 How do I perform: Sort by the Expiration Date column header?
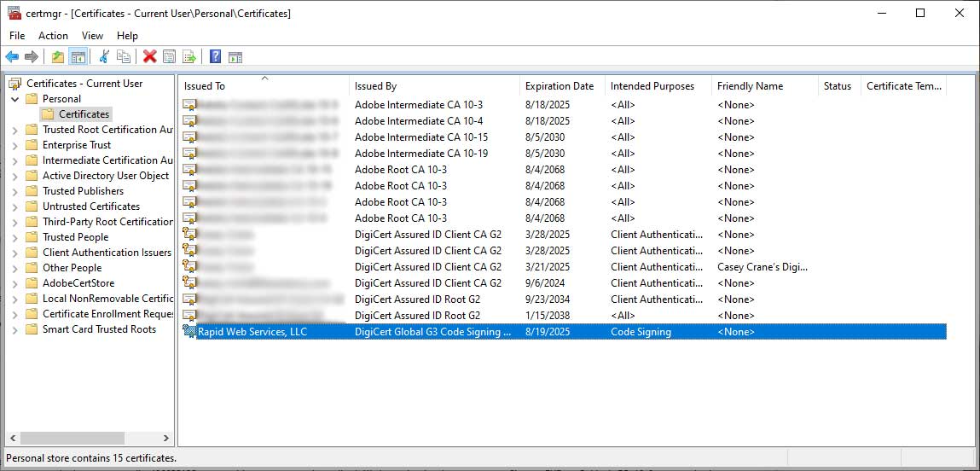563,86
